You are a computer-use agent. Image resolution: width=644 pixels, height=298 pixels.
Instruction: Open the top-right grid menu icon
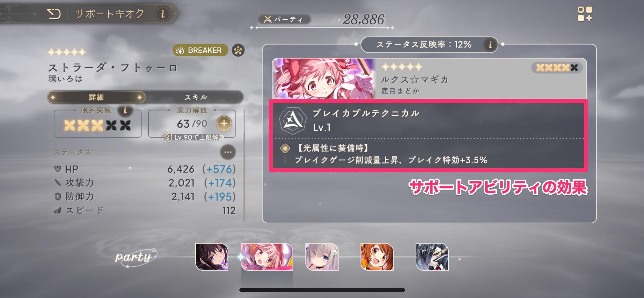[x=585, y=14]
